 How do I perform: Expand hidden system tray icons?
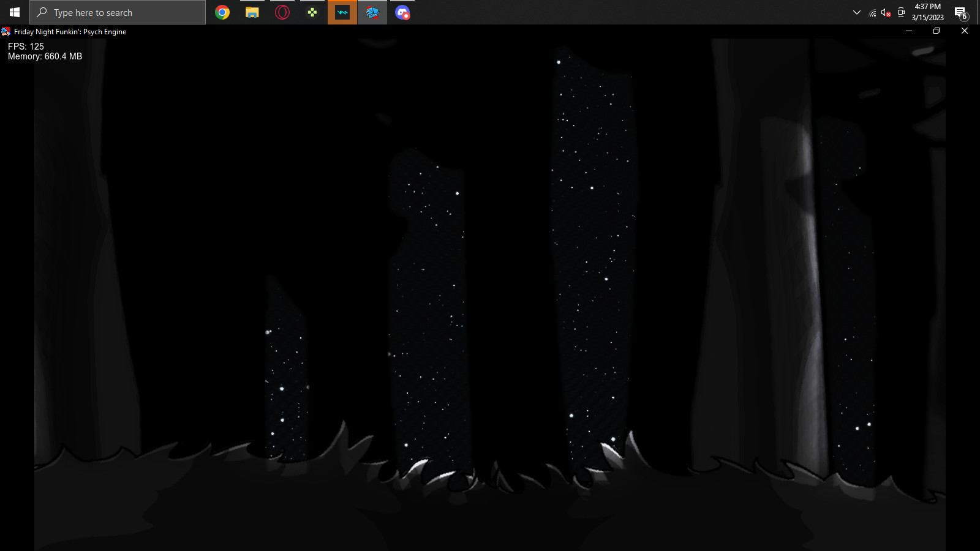coord(857,12)
